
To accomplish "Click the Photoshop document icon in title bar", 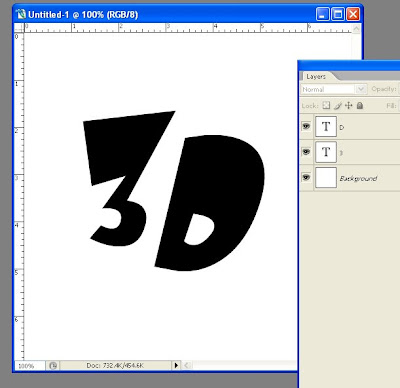I will 21,15.
